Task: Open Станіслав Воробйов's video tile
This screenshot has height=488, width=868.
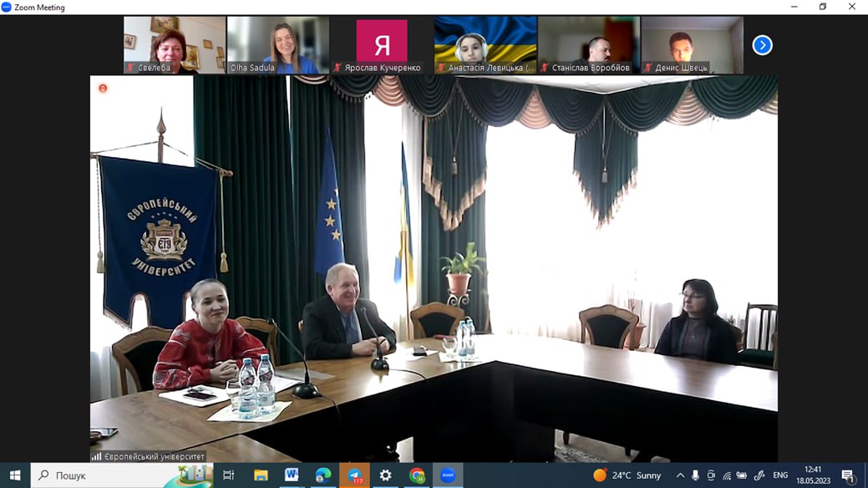Action: [589, 45]
